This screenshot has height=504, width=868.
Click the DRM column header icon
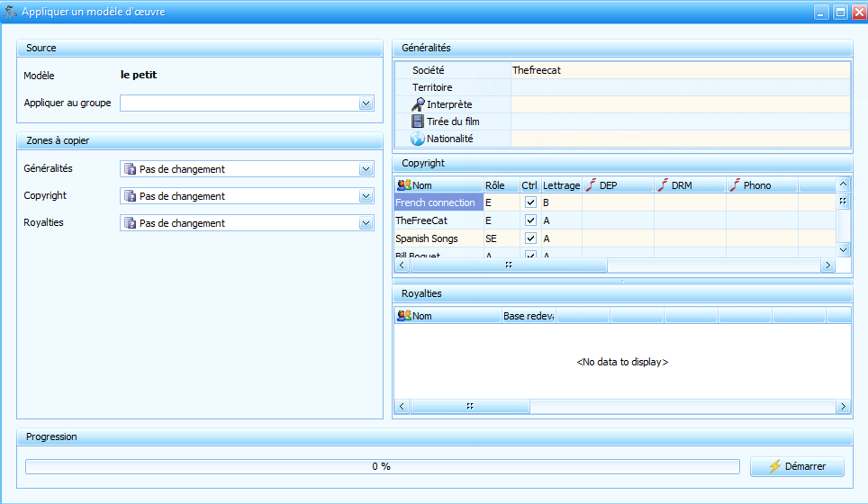coord(663,185)
